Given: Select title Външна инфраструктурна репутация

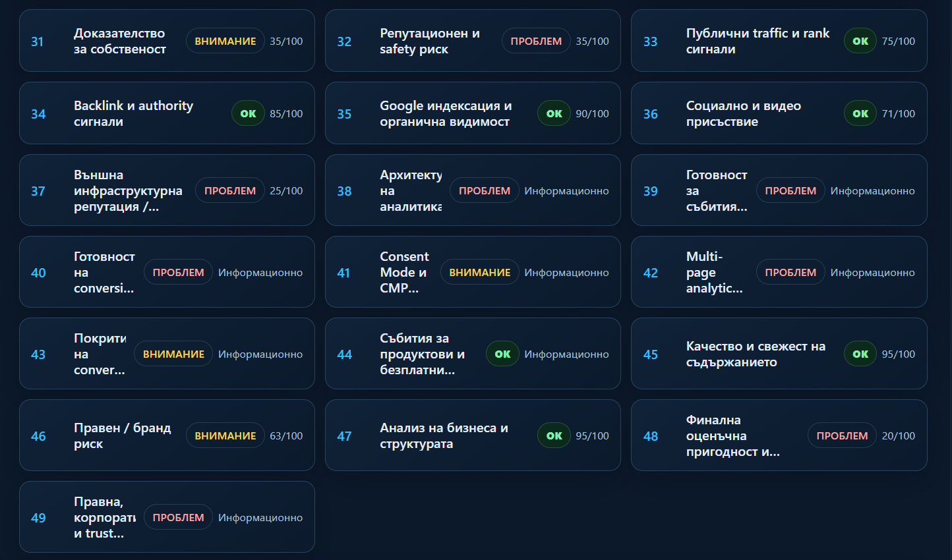Looking at the screenshot, I should [x=128, y=190].
